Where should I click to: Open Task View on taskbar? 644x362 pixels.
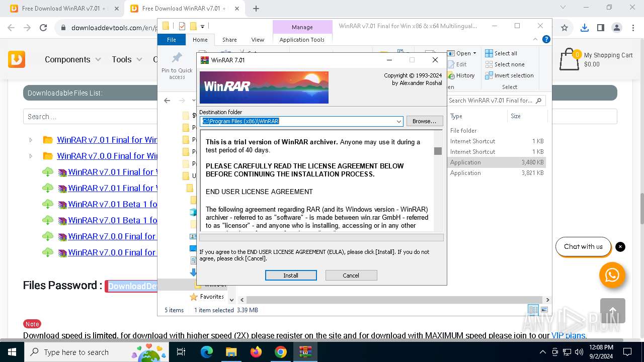click(x=182, y=352)
